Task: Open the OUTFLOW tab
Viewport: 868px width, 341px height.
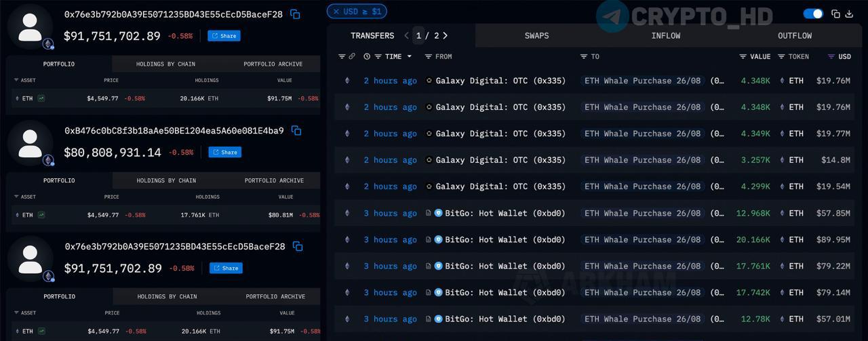Action: click(795, 35)
